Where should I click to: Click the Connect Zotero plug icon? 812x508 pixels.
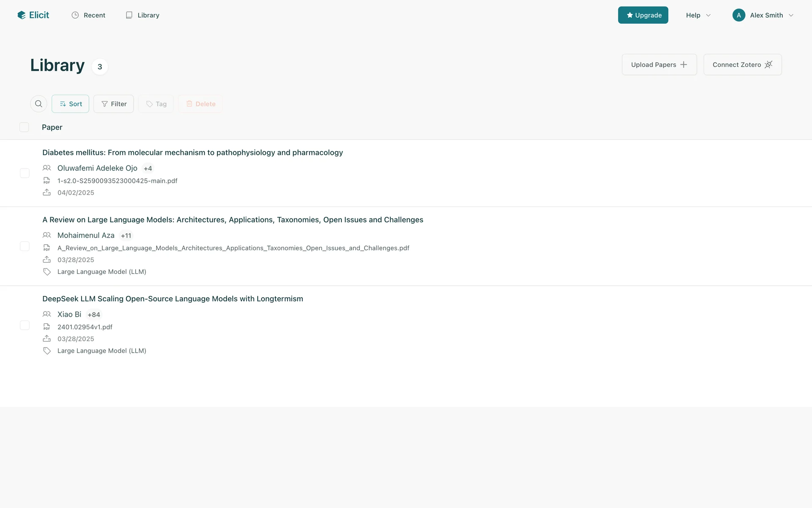coord(768,65)
